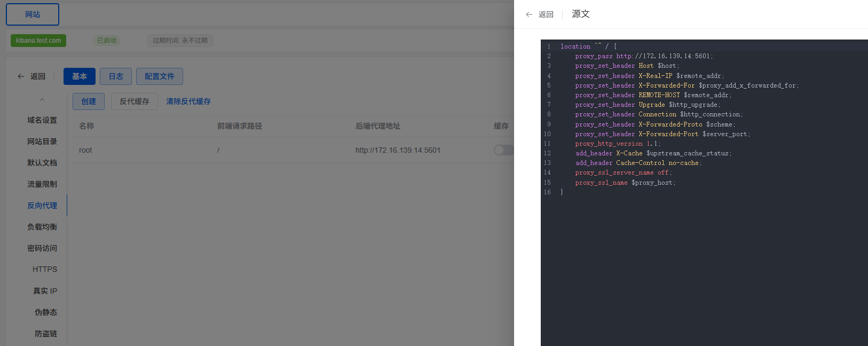Click the X-Forwarded-Proto $scheme code line
The image size is (868, 346).
click(655, 124)
